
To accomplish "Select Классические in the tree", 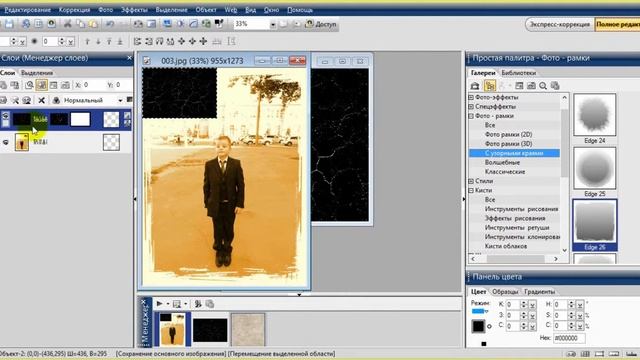I will (505, 172).
